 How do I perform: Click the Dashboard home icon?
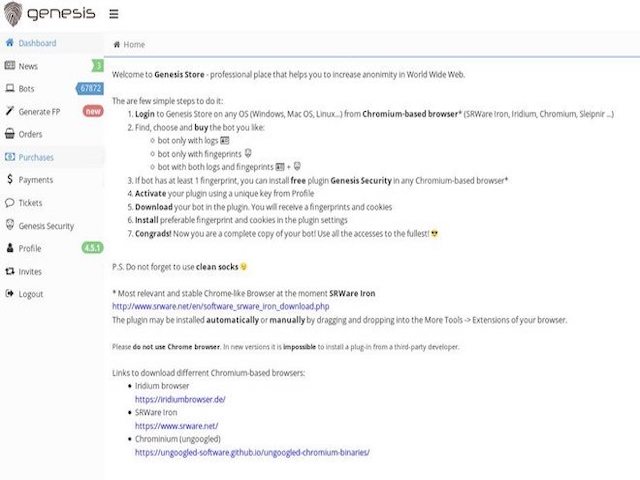click(x=10, y=43)
